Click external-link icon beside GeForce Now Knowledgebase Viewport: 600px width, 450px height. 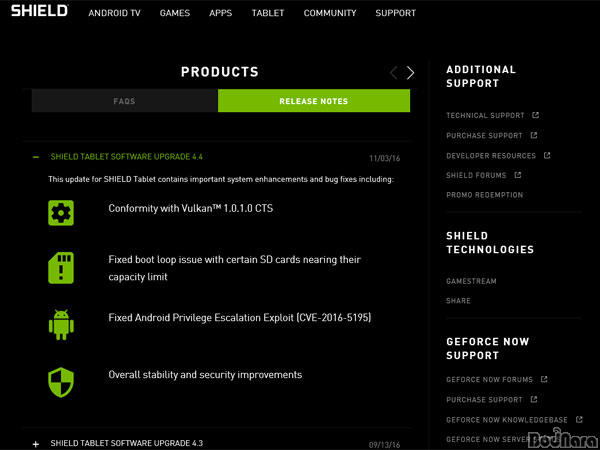tap(579, 419)
